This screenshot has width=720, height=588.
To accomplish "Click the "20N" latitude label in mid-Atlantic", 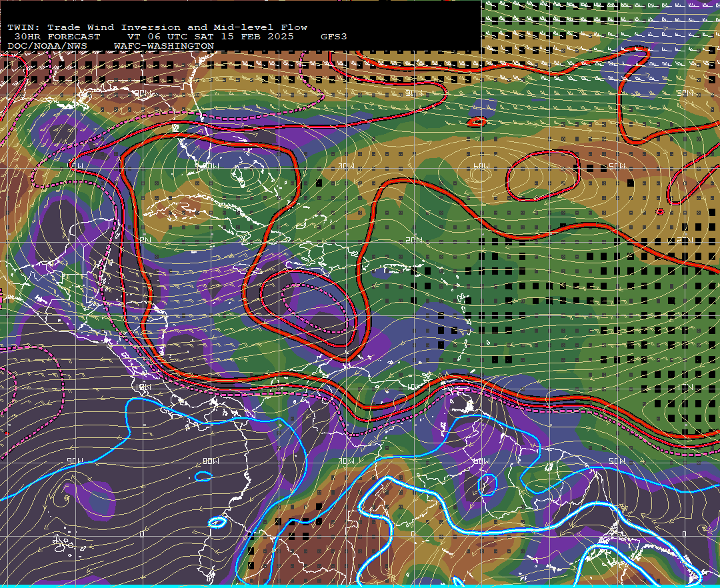I will [x=414, y=240].
